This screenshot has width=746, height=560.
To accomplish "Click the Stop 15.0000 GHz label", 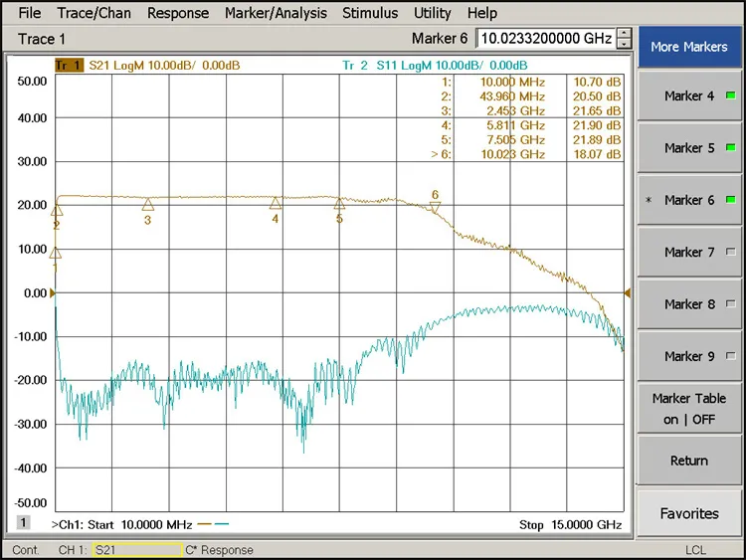I will tap(571, 525).
